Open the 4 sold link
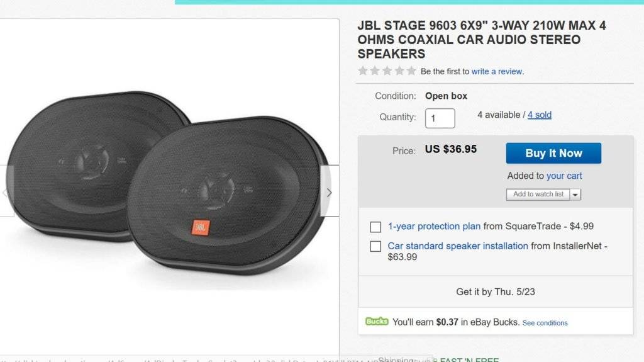This screenshot has height=362, width=644. click(540, 115)
